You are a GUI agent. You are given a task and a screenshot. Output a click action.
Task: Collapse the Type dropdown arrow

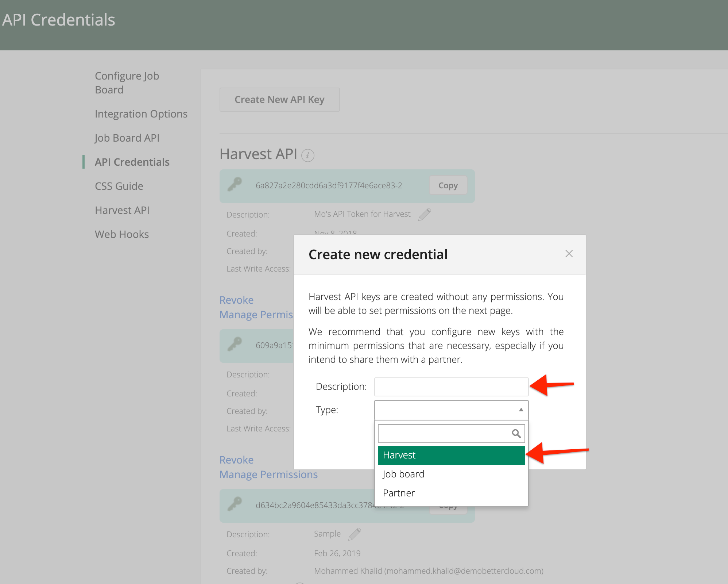tap(521, 410)
